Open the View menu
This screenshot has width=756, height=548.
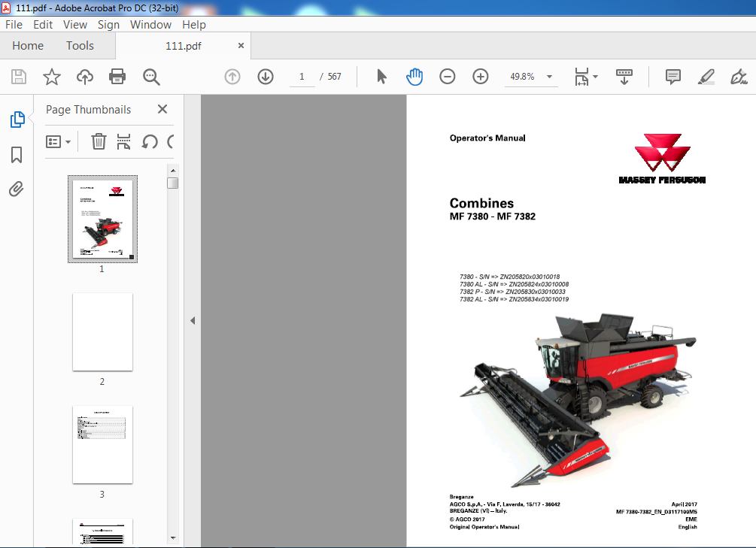pyautogui.click(x=75, y=25)
